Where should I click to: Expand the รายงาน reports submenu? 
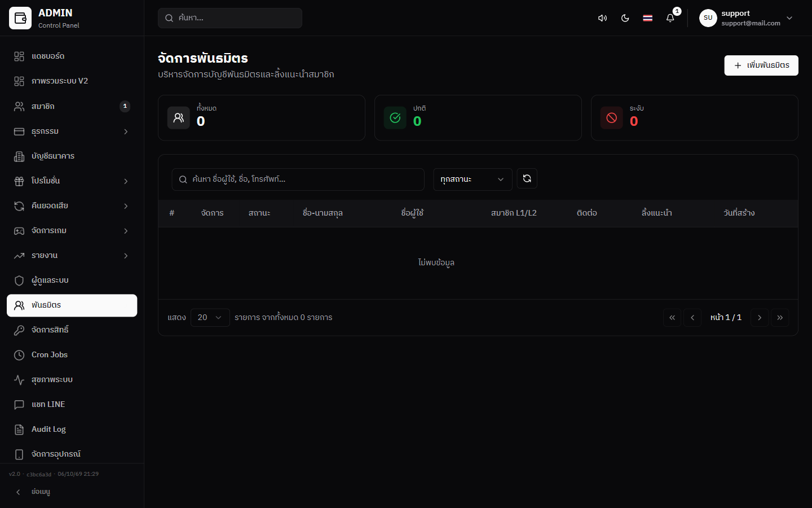click(x=72, y=256)
